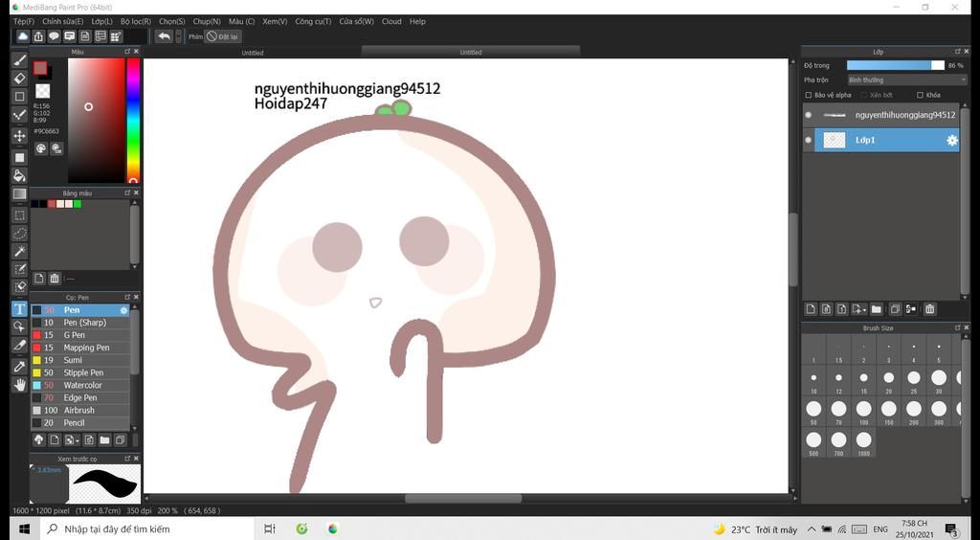
Task: Choose brush size 100 preset
Action: (x=864, y=413)
